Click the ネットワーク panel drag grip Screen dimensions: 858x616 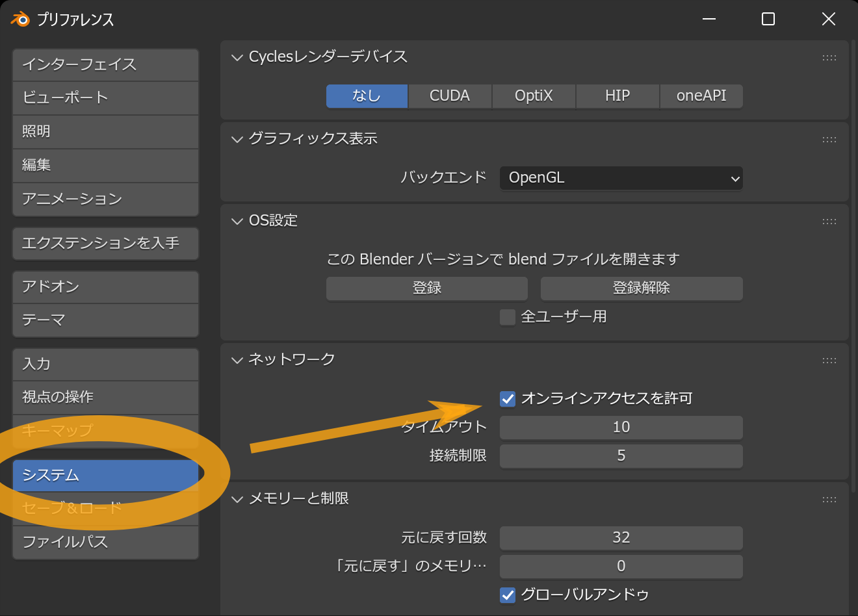tap(829, 361)
